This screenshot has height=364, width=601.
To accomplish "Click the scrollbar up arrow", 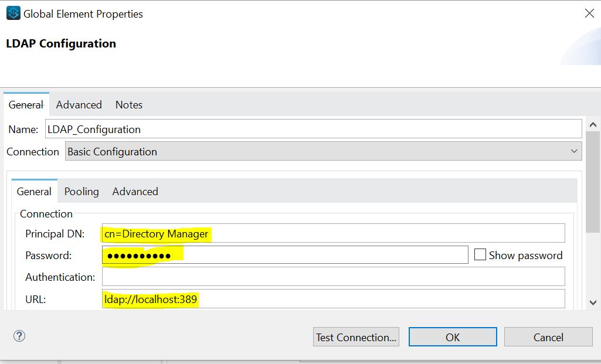I will 593,124.
